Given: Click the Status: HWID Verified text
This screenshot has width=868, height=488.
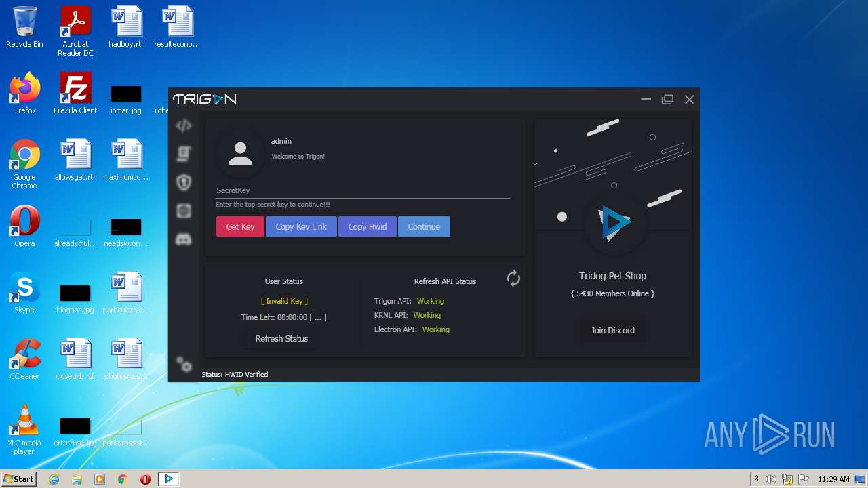Looking at the screenshot, I should point(235,374).
